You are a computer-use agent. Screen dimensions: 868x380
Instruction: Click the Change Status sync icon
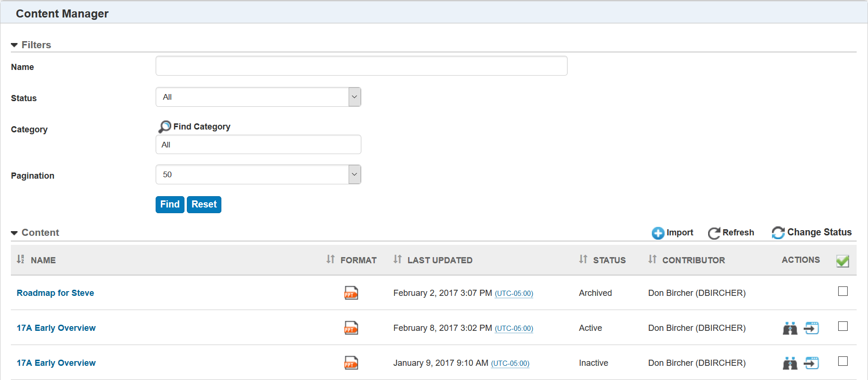click(778, 233)
